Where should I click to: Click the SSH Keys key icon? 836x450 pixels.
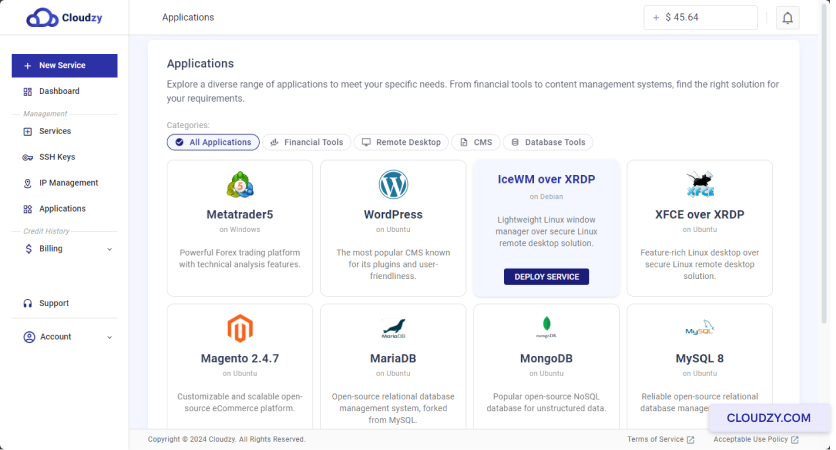[x=28, y=157]
